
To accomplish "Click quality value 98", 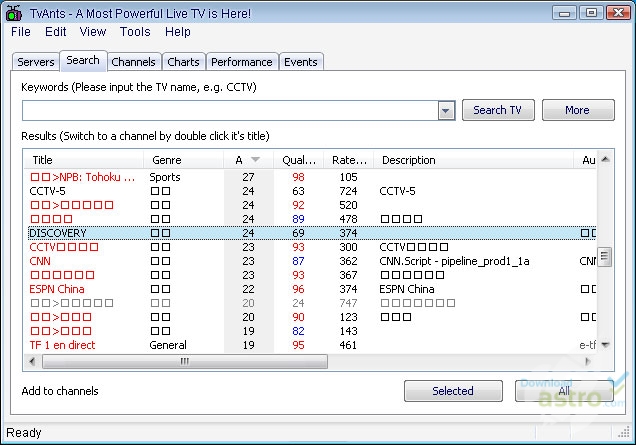I will pos(299,177).
